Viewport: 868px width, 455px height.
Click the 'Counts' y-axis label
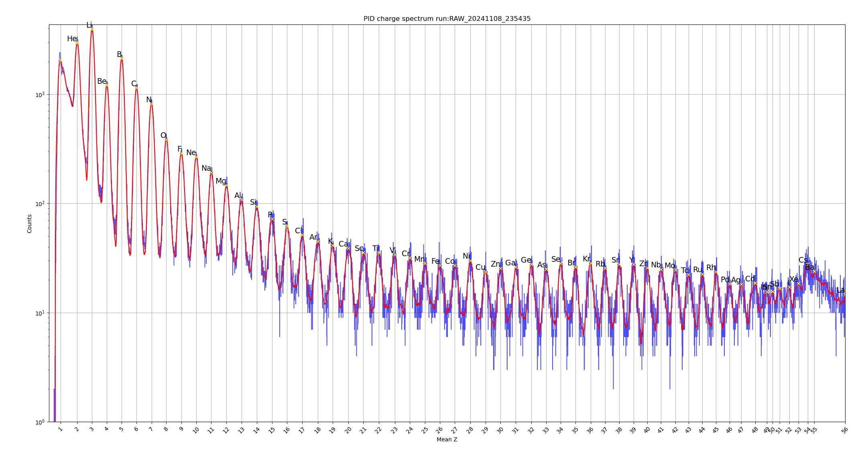point(30,223)
